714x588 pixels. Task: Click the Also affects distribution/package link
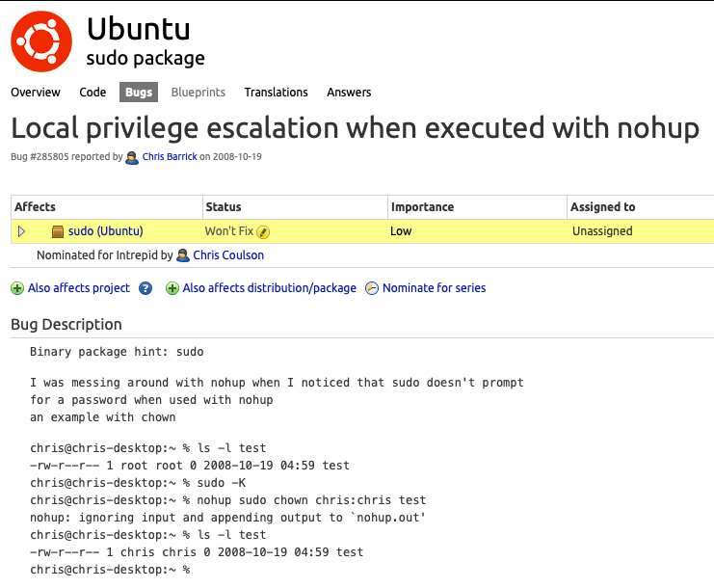pyautogui.click(x=269, y=288)
